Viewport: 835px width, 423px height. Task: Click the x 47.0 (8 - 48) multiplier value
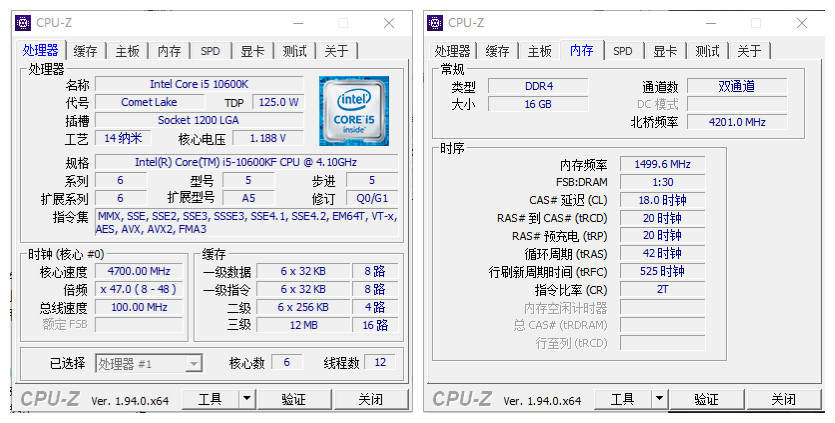click(x=139, y=289)
